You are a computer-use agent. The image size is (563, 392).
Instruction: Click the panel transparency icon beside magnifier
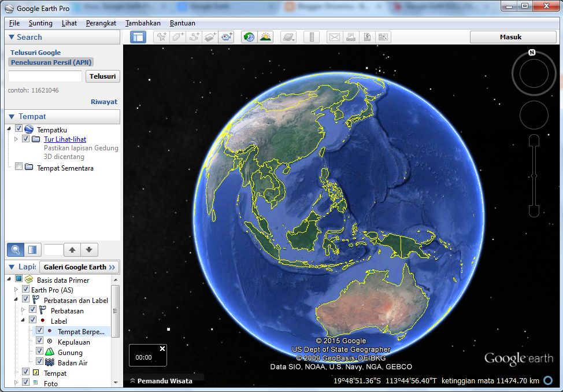point(32,250)
